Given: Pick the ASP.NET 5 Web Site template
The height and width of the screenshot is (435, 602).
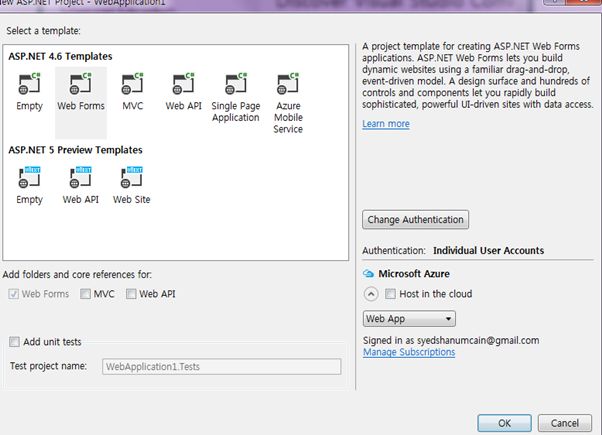Looking at the screenshot, I should (132, 186).
